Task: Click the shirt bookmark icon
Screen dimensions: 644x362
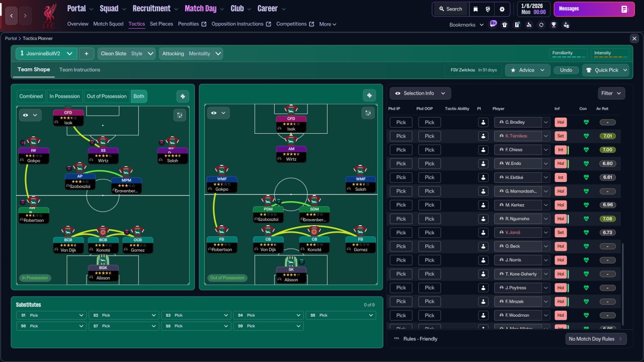Action: (505, 25)
